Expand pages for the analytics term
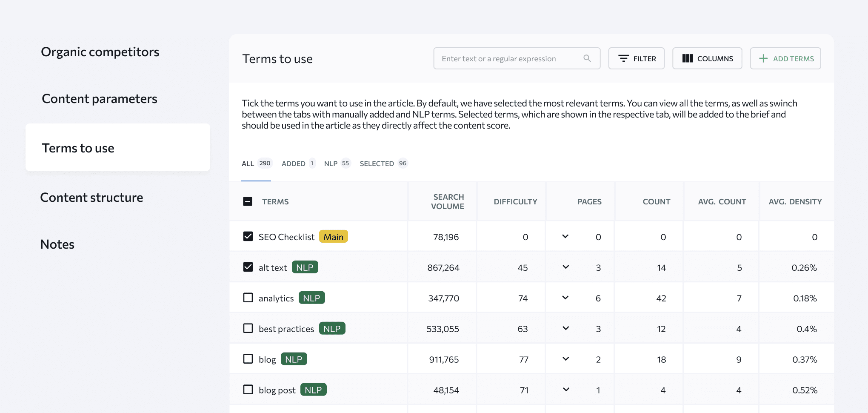The width and height of the screenshot is (868, 413). pyautogui.click(x=565, y=298)
